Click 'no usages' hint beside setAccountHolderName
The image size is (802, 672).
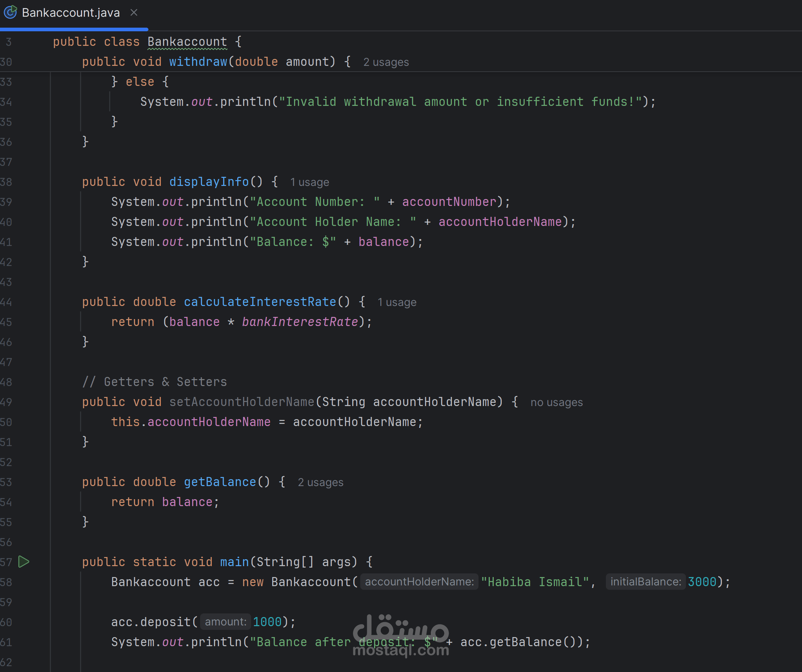tap(556, 402)
